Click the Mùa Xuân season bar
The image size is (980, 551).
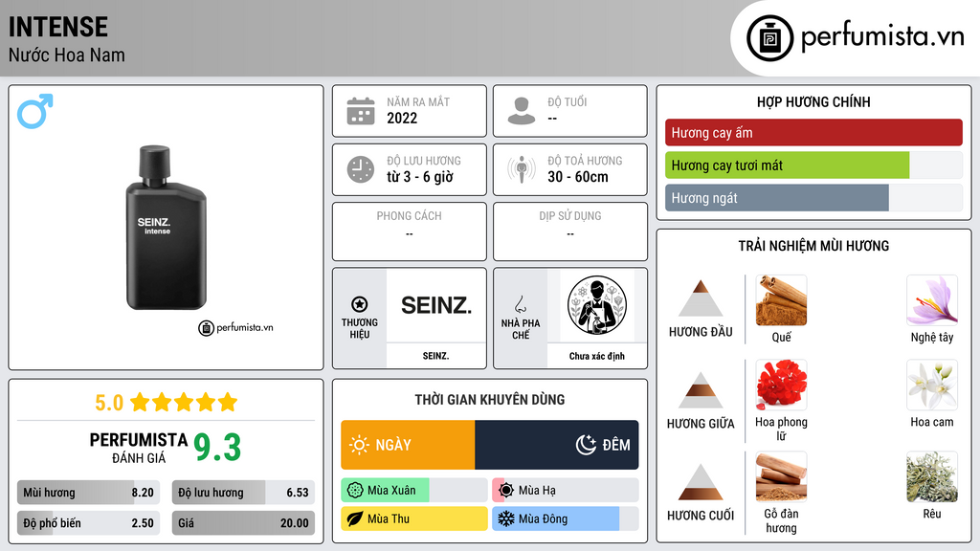pyautogui.click(x=413, y=491)
